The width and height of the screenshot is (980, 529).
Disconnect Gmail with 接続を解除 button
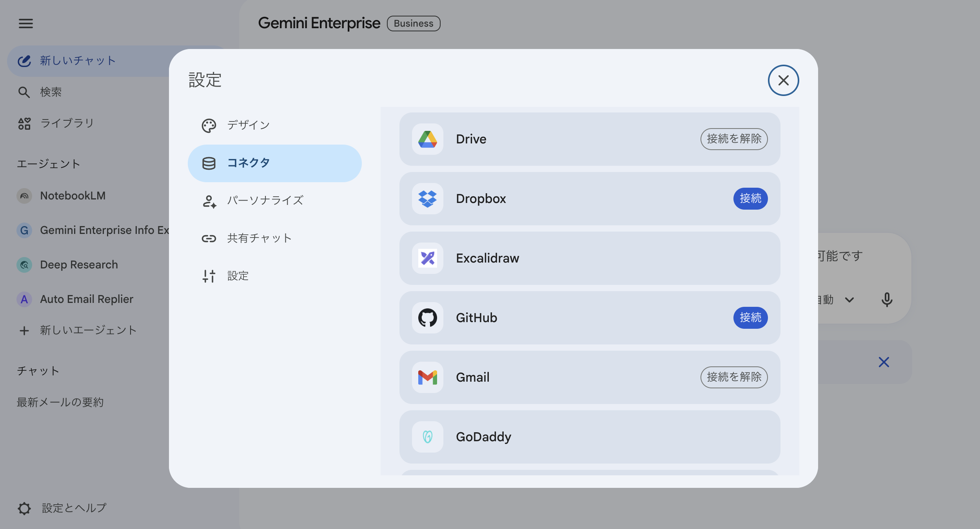coord(734,377)
